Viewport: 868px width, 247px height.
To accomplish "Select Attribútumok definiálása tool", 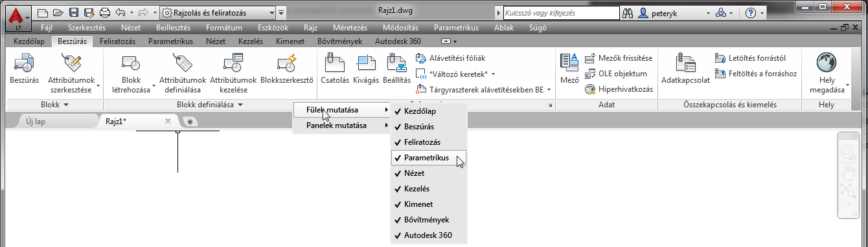I will coord(183,73).
